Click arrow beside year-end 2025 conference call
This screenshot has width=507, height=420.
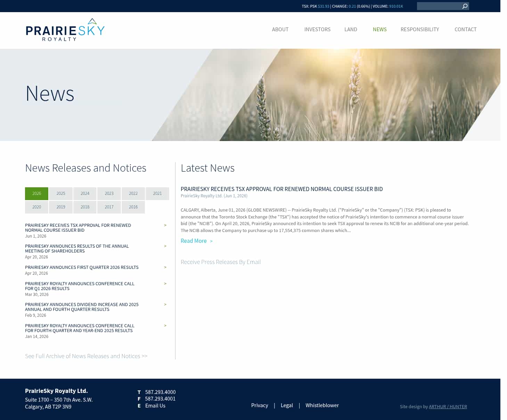coord(165,326)
